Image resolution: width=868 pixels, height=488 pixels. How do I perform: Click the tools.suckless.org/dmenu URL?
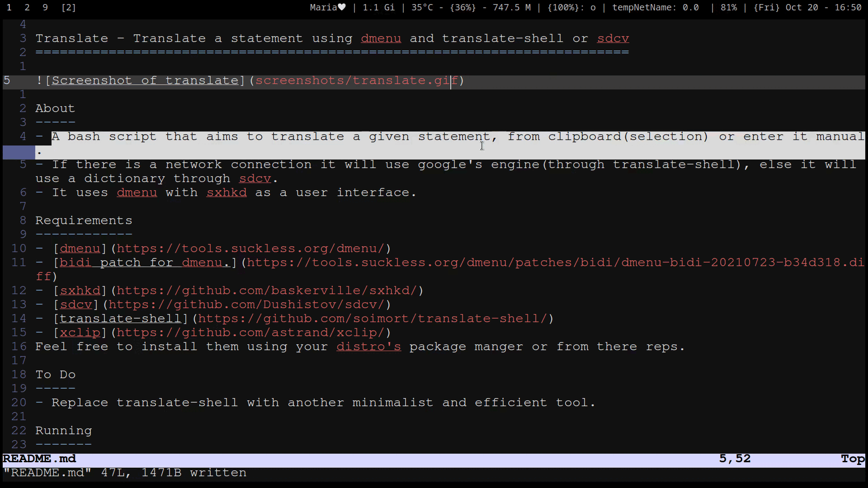click(x=250, y=249)
